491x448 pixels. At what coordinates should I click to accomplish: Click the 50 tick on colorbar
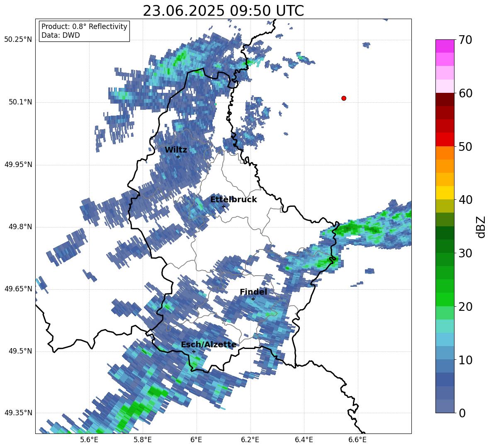[x=465, y=147]
